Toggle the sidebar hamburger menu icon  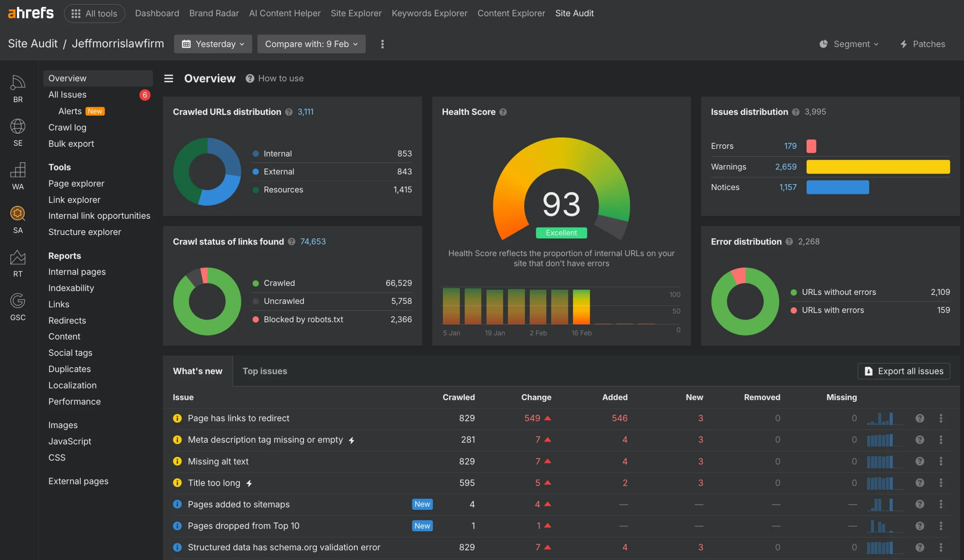coord(169,78)
